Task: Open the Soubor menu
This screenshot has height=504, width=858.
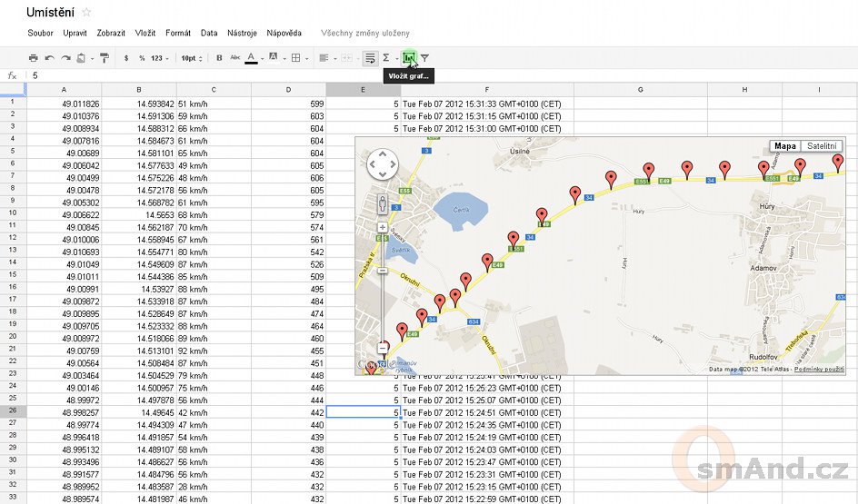Action: tap(41, 33)
